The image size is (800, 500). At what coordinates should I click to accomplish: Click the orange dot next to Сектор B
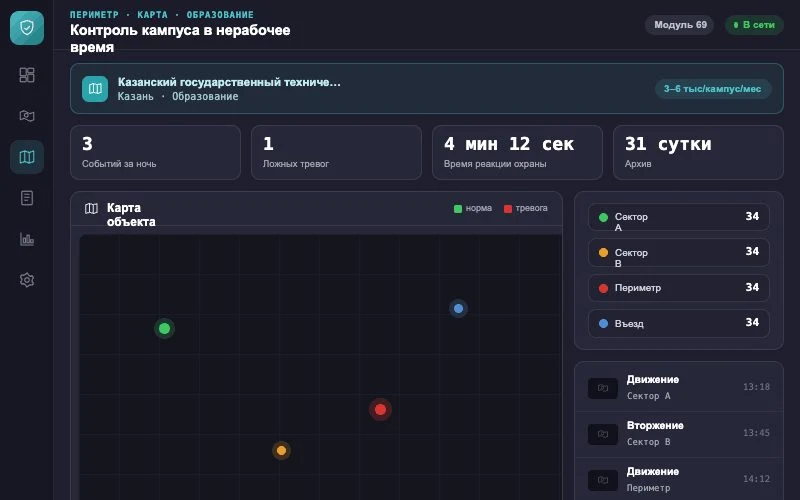(603, 253)
